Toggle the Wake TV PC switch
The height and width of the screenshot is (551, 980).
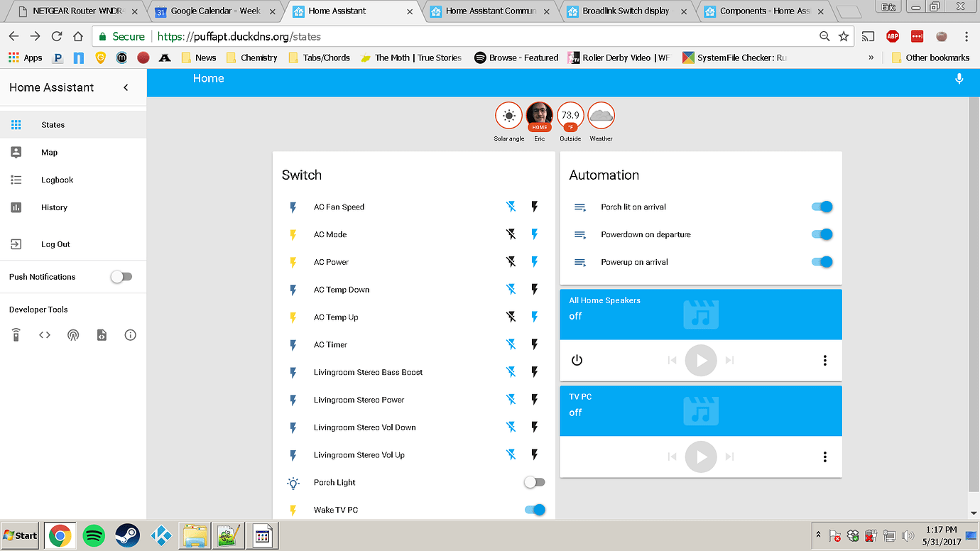(x=535, y=510)
